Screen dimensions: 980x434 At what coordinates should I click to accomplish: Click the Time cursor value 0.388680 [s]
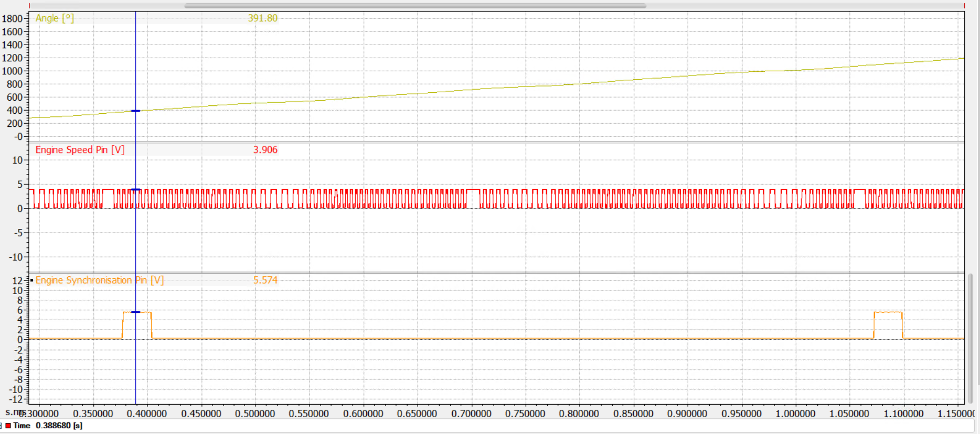(x=59, y=426)
